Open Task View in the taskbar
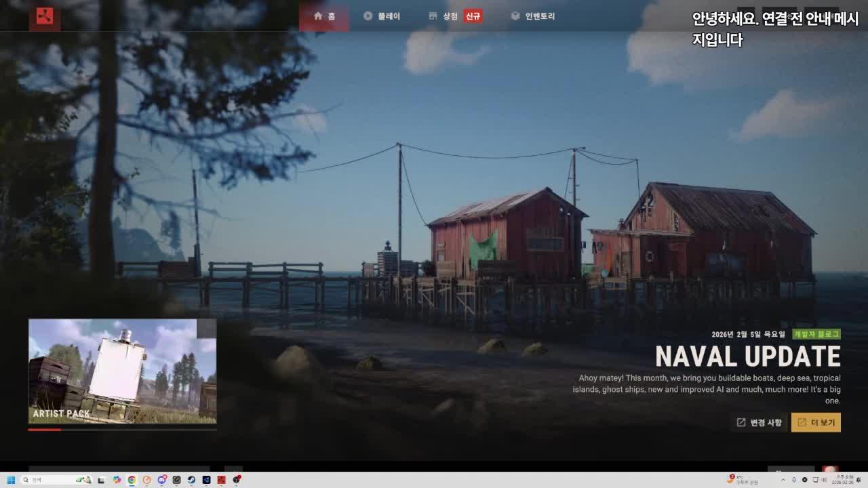 coord(101,480)
